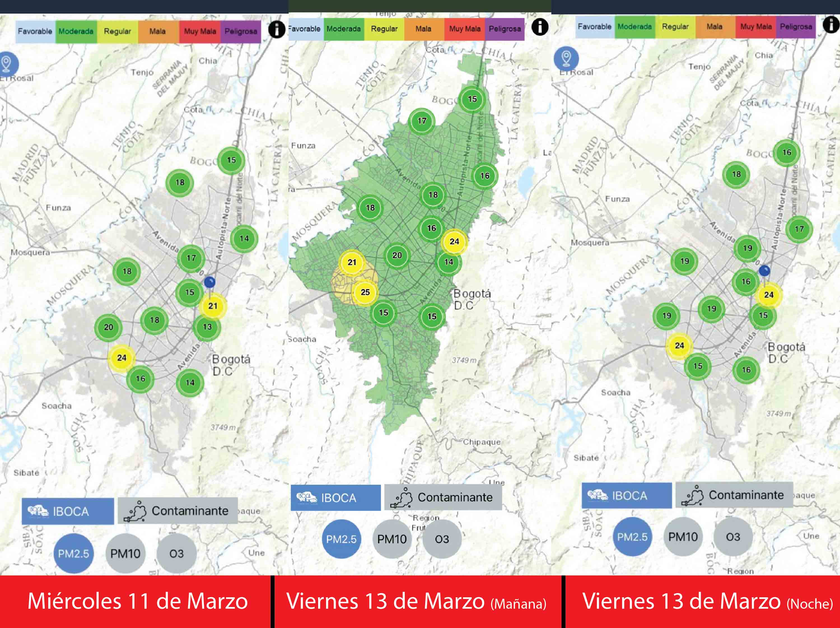Click Muy Mala red legend swatch, right map

[756, 27]
